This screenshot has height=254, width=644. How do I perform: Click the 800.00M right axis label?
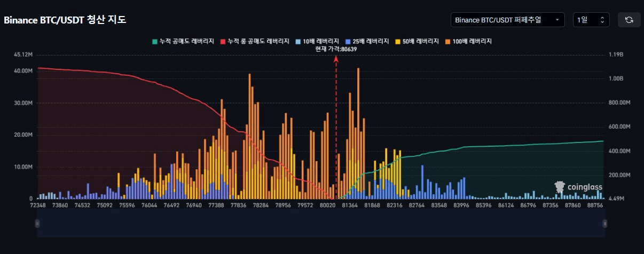coord(619,102)
